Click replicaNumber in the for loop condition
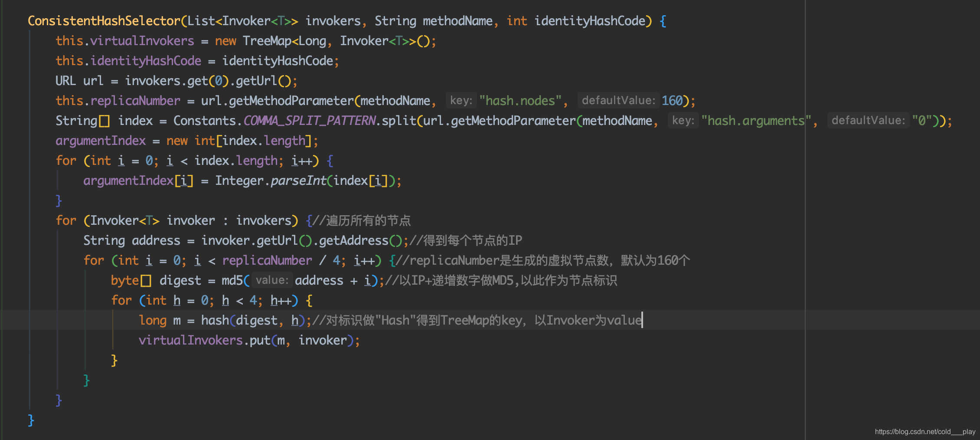980x440 pixels. click(x=267, y=260)
